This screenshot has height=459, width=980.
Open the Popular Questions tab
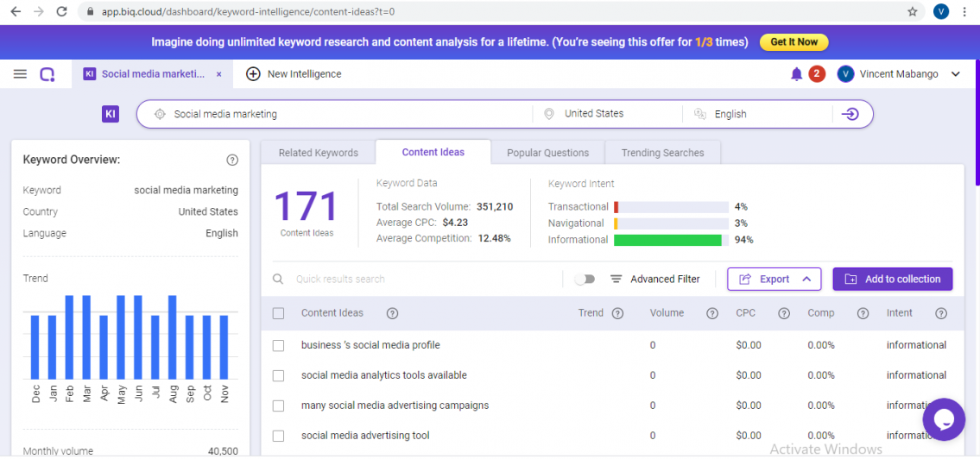(x=547, y=153)
